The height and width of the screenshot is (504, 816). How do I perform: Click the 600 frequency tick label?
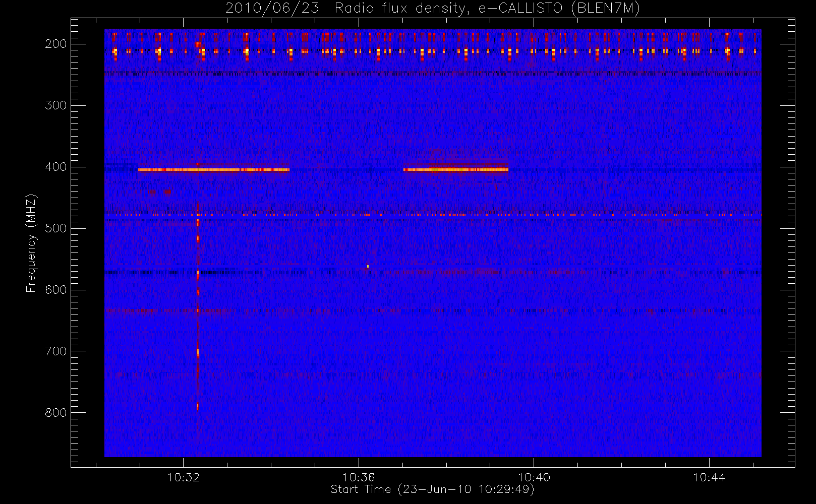[56, 290]
